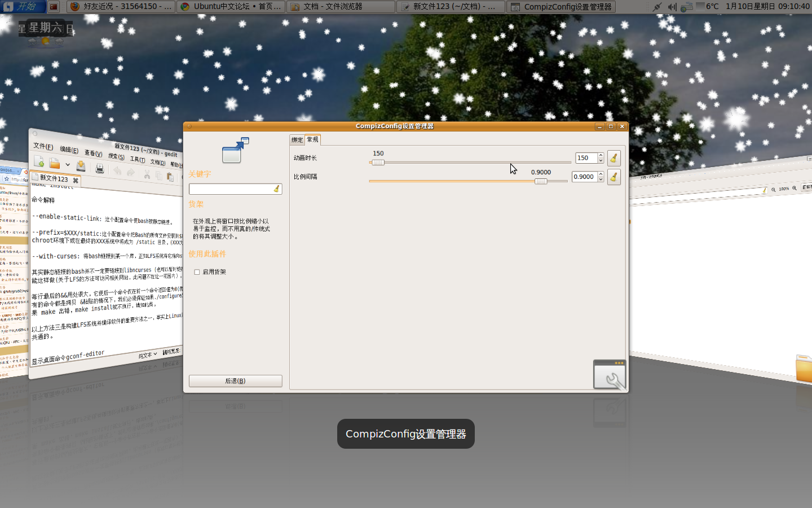Open a file via gedit's folder icon

55,163
